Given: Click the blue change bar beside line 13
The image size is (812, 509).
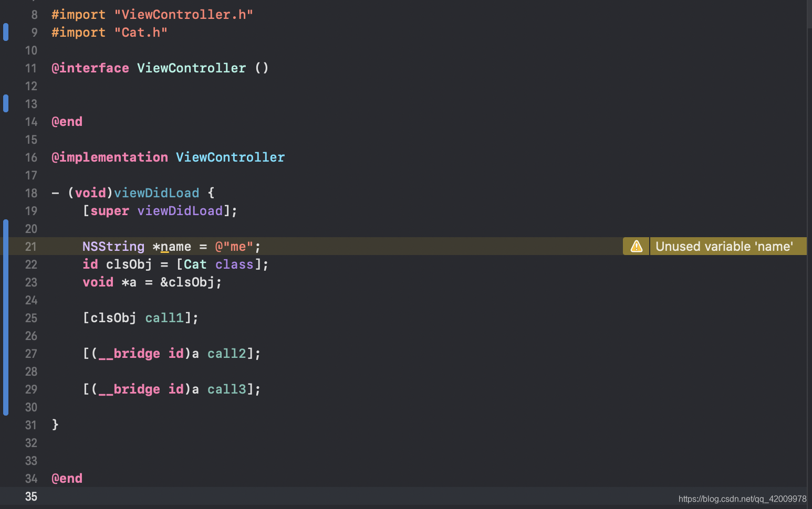Looking at the screenshot, I should pyautogui.click(x=6, y=103).
